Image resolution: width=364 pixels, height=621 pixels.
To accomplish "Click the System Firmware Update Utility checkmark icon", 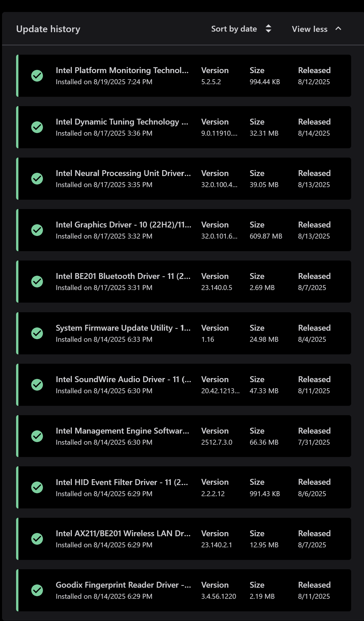I will (37, 333).
